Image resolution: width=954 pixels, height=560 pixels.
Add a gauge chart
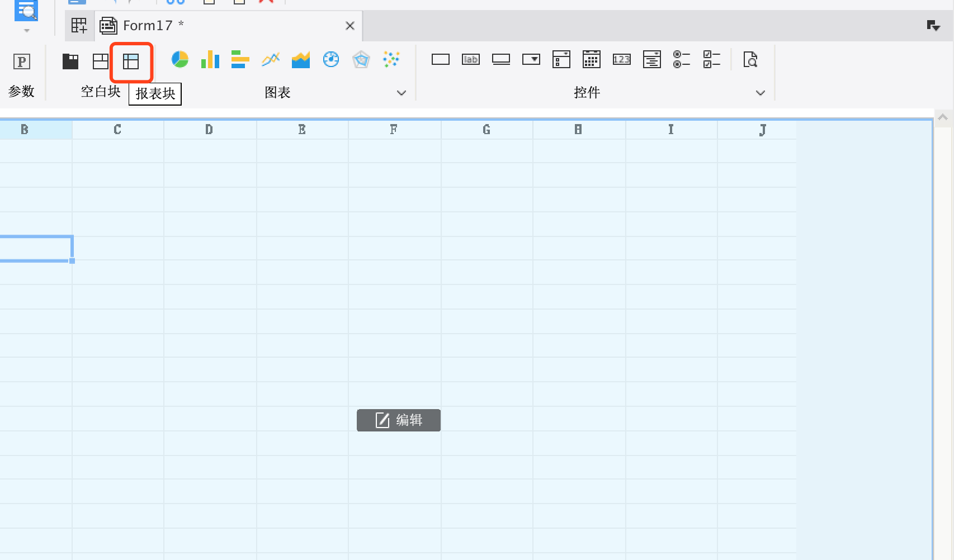point(331,59)
